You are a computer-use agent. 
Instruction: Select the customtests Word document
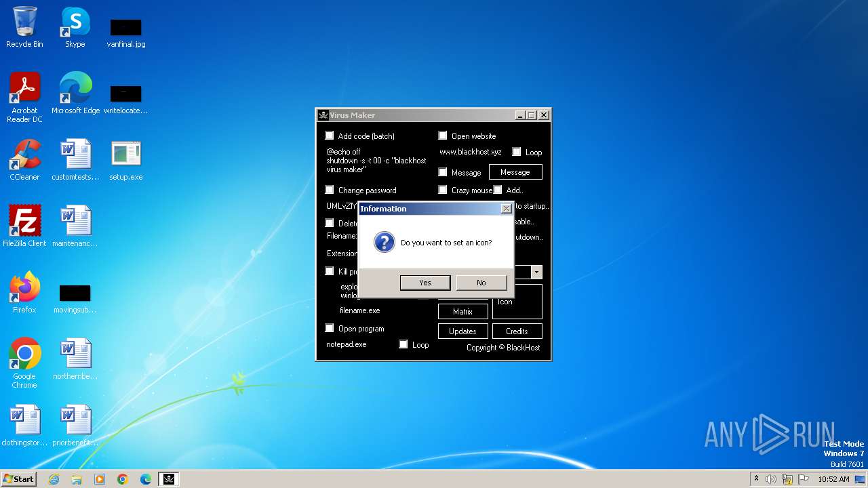(75, 161)
